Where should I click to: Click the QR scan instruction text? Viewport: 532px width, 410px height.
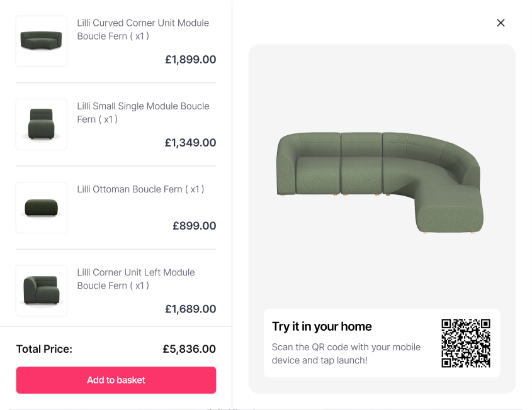tap(346, 354)
